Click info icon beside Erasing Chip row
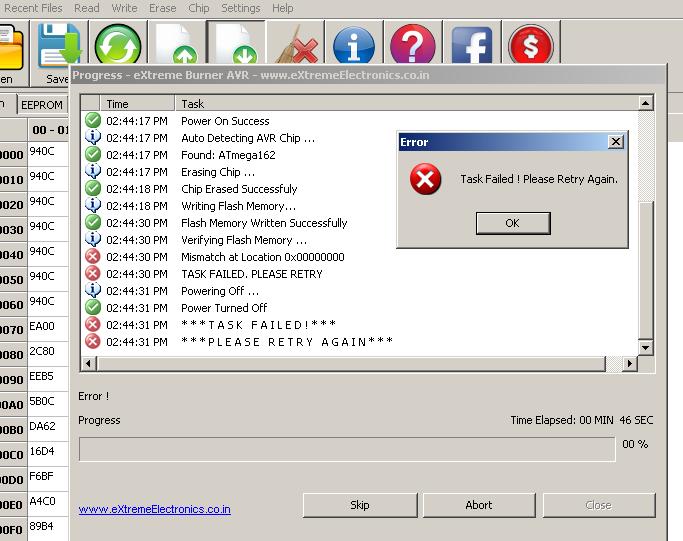The height and width of the screenshot is (541, 683). point(93,171)
